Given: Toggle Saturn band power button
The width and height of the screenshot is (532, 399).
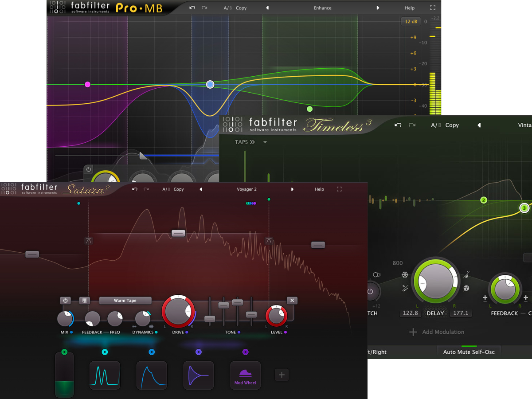Looking at the screenshot, I should tap(66, 301).
